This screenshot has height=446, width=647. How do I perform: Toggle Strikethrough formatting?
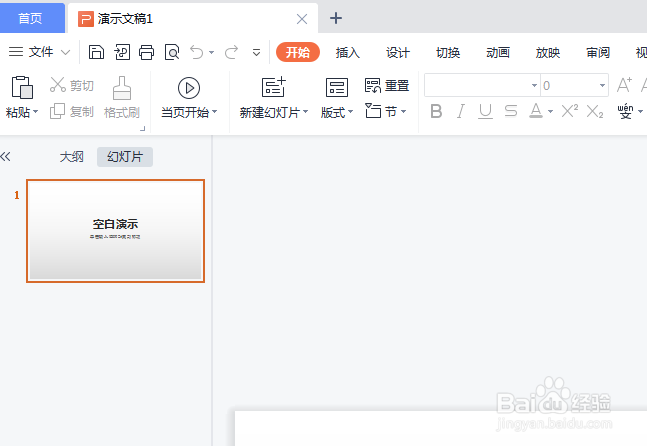511,111
